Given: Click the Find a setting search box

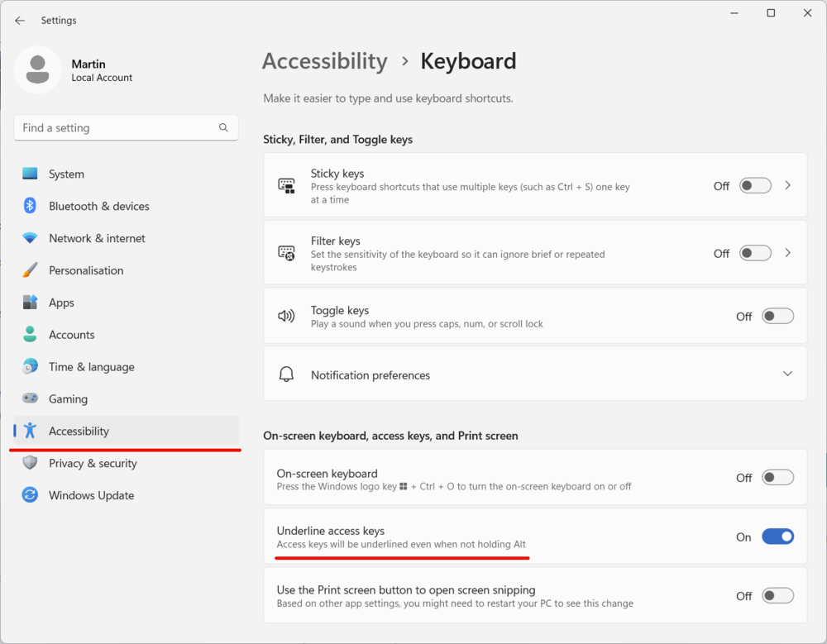Looking at the screenshot, I should [116, 128].
